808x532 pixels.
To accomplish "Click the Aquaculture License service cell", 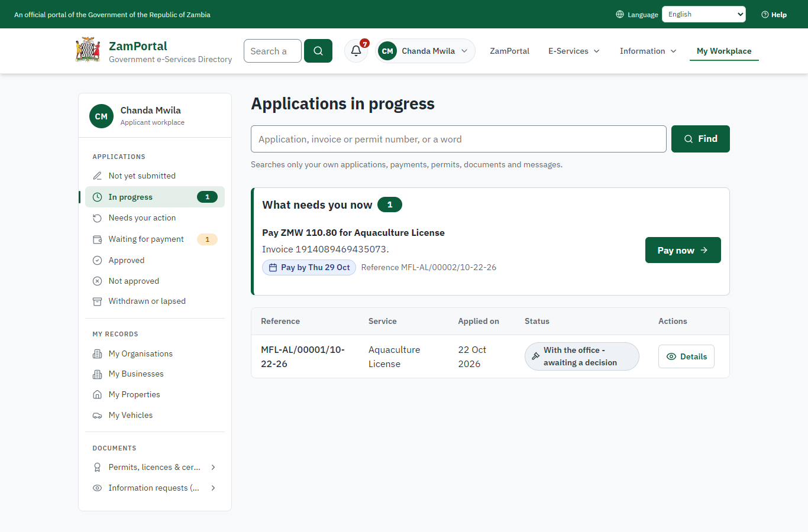I will pyautogui.click(x=394, y=356).
